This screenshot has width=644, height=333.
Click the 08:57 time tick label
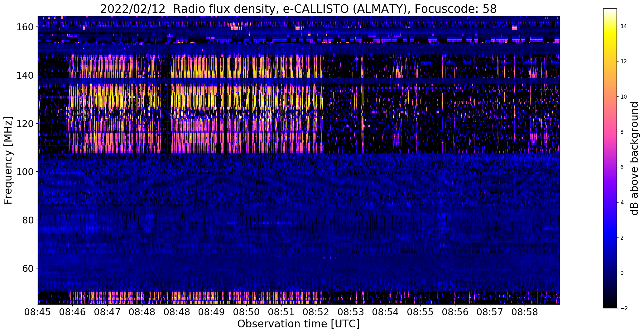(490, 312)
